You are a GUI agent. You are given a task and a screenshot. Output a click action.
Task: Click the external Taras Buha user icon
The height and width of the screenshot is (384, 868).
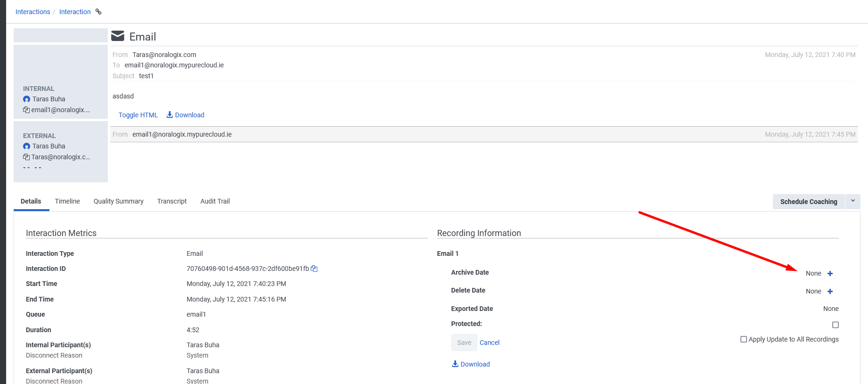[27, 147]
